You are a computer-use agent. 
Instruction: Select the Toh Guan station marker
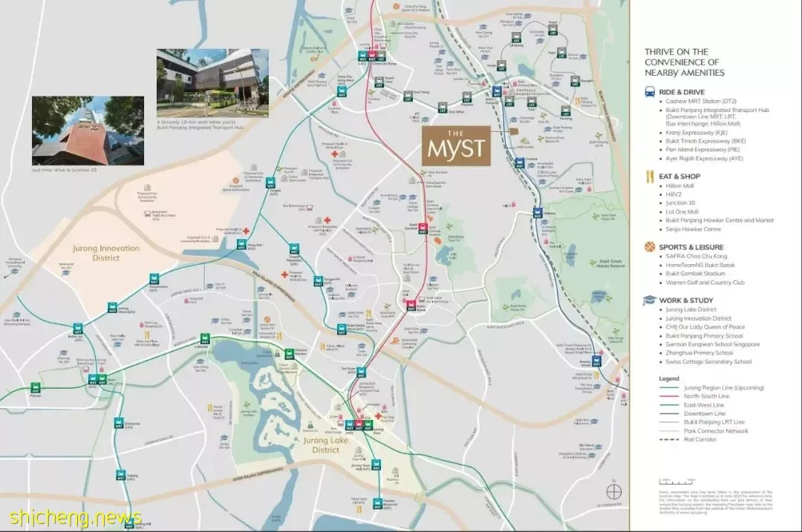click(362, 372)
